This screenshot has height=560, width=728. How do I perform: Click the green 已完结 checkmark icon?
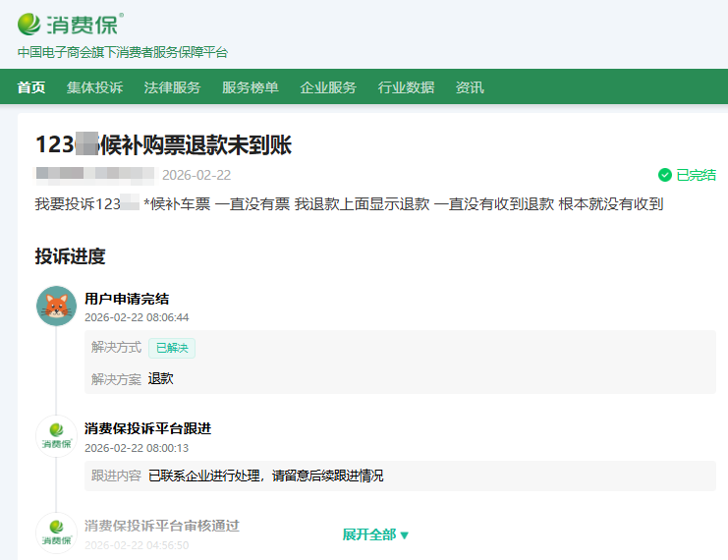tap(665, 175)
